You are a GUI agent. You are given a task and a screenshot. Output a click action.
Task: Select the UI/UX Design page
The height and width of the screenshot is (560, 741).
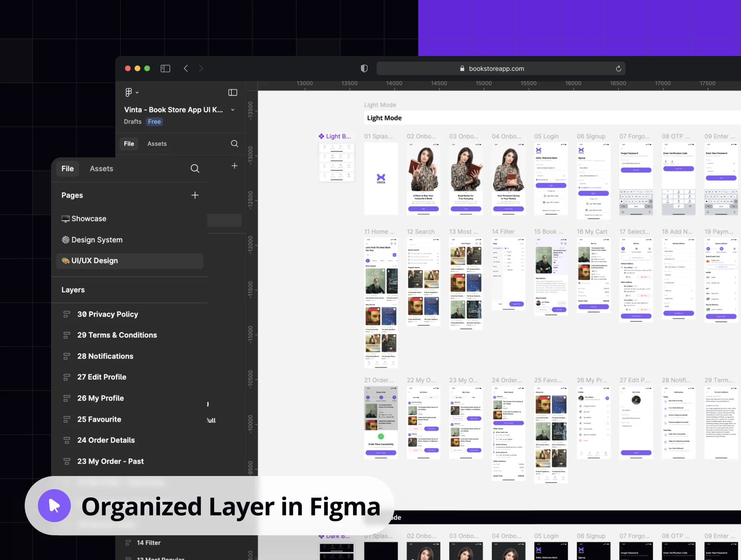[x=130, y=261]
